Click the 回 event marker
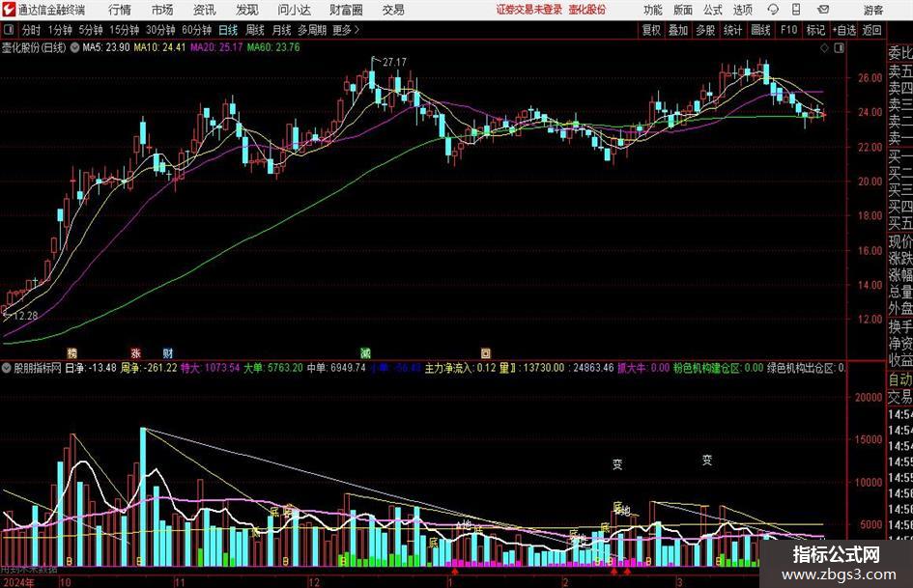Screen dimensions: 913x588 [486, 353]
